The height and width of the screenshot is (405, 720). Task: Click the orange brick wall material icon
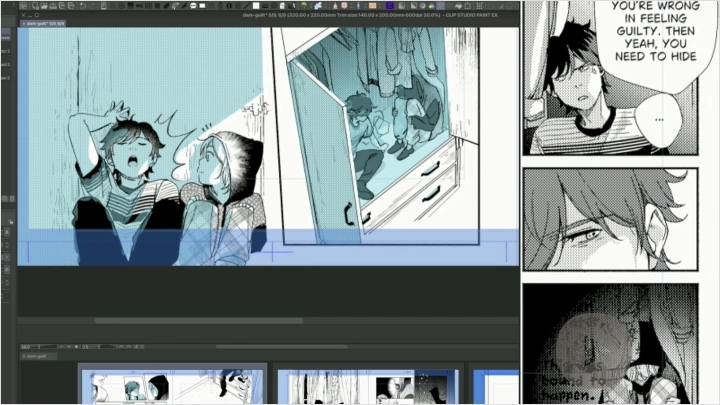[372, 6]
